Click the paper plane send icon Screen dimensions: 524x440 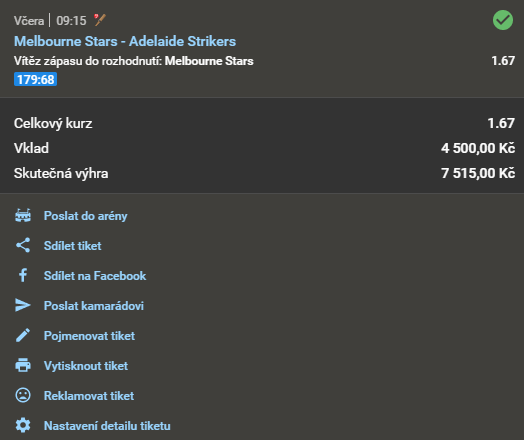[x=23, y=305]
